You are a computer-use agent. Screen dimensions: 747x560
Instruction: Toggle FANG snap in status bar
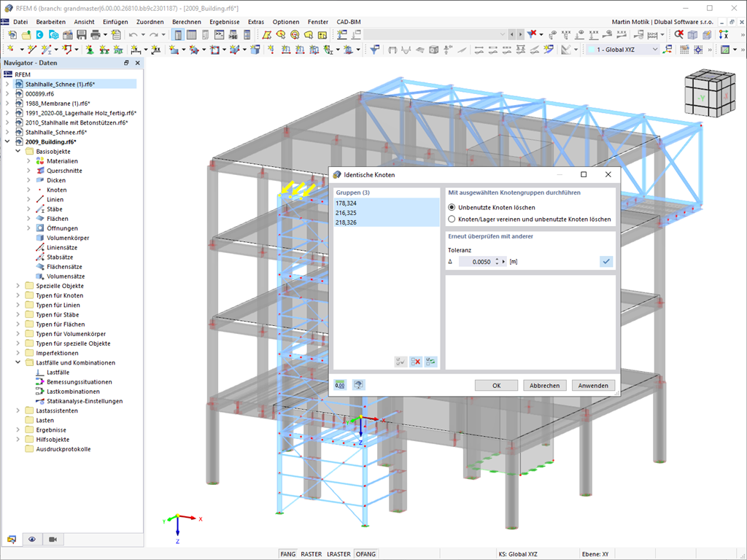click(x=287, y=554)
